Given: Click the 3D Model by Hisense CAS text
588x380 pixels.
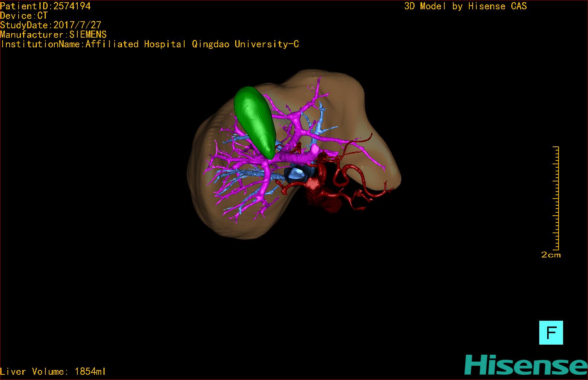Looking at the screenshot, I should coord(466,6).
